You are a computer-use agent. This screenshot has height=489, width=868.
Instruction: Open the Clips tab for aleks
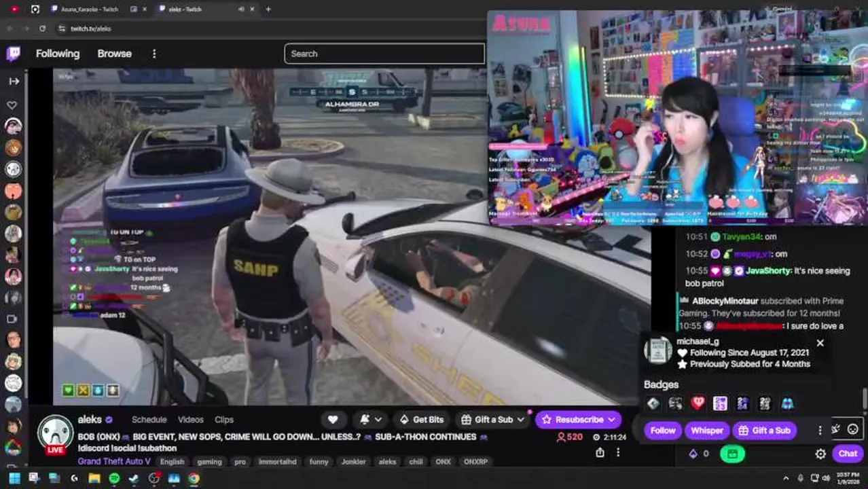[x=224, y=420]
